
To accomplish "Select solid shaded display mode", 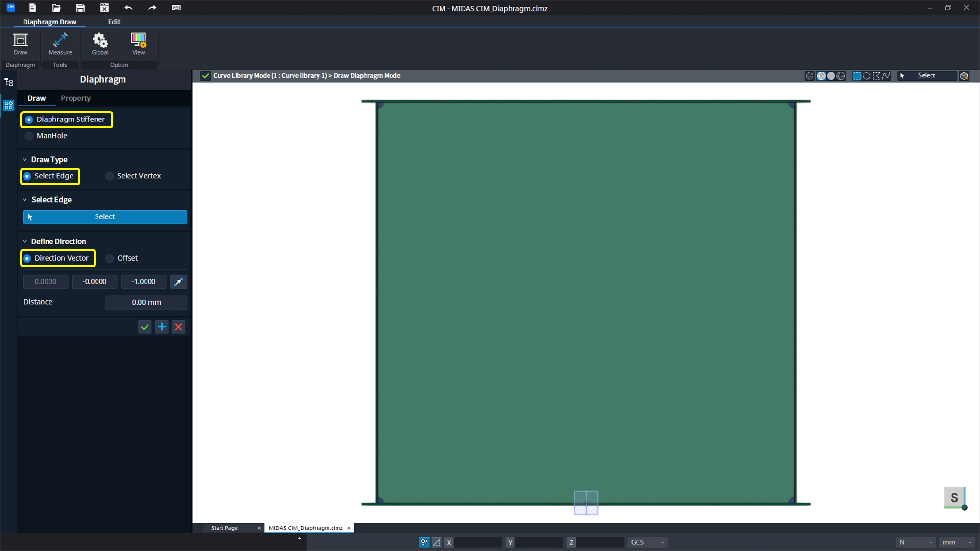I will [x=831, y=76].
